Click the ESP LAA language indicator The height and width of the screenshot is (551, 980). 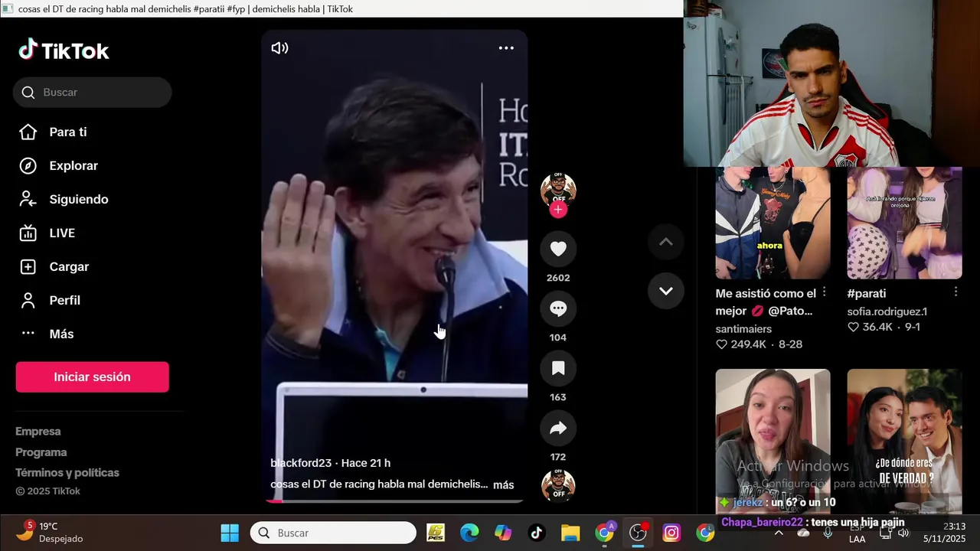tap(857, 533)
